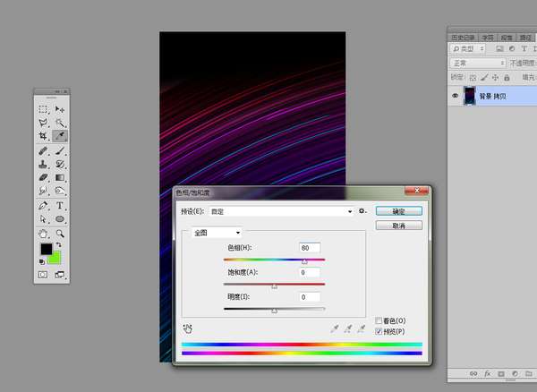Select the Lasso tool in the toolbox
This screenshot has width=537, height=392.
click(x=43, y=123)
